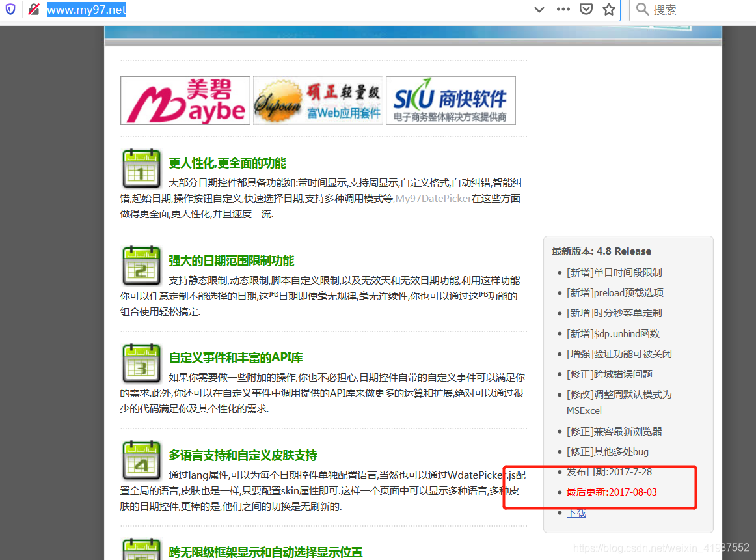The image size is (756, 560).
Task: Select the www.my97.net address bar text
Action: [x=86, y=9]
